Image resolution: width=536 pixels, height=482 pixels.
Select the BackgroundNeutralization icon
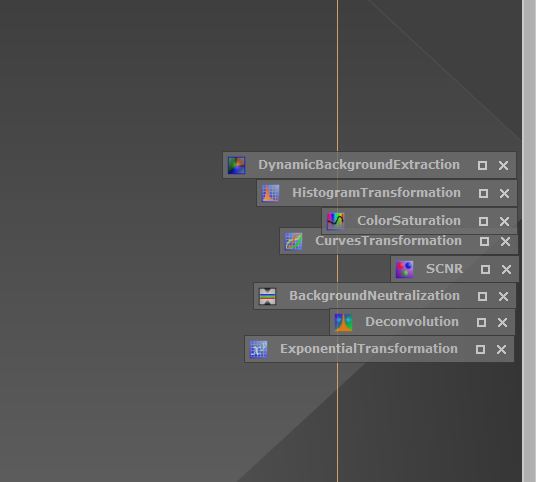[x=267, y=296]
